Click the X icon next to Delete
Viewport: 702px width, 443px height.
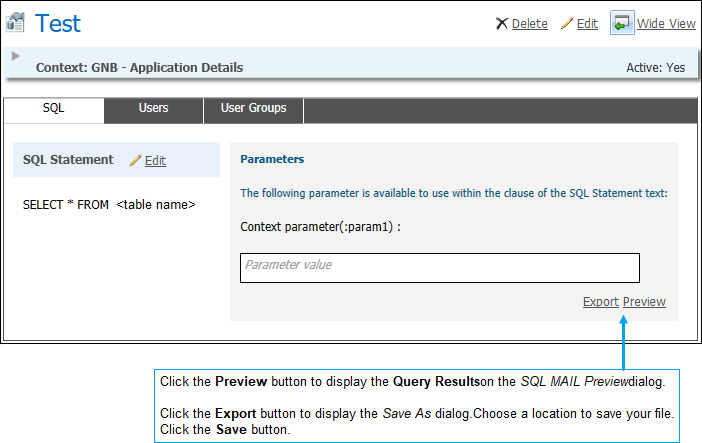[502, 23]
